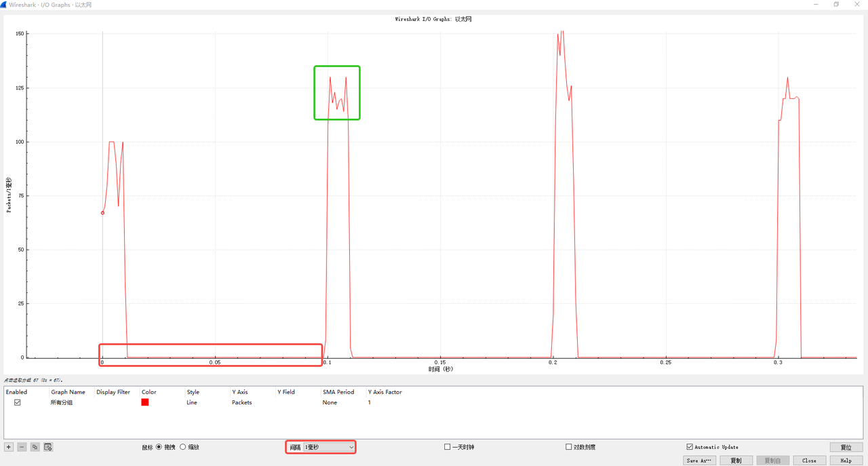Clear all graphs with the rightmost list icon

48,447
